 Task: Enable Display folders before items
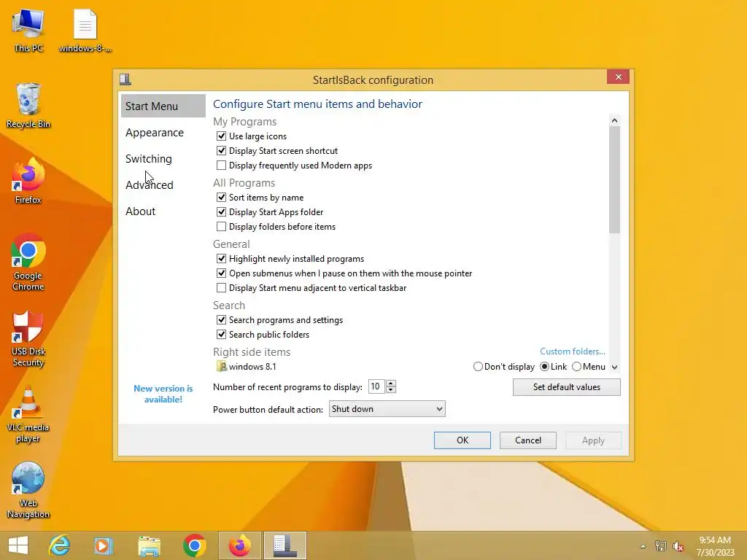point(221,226)
